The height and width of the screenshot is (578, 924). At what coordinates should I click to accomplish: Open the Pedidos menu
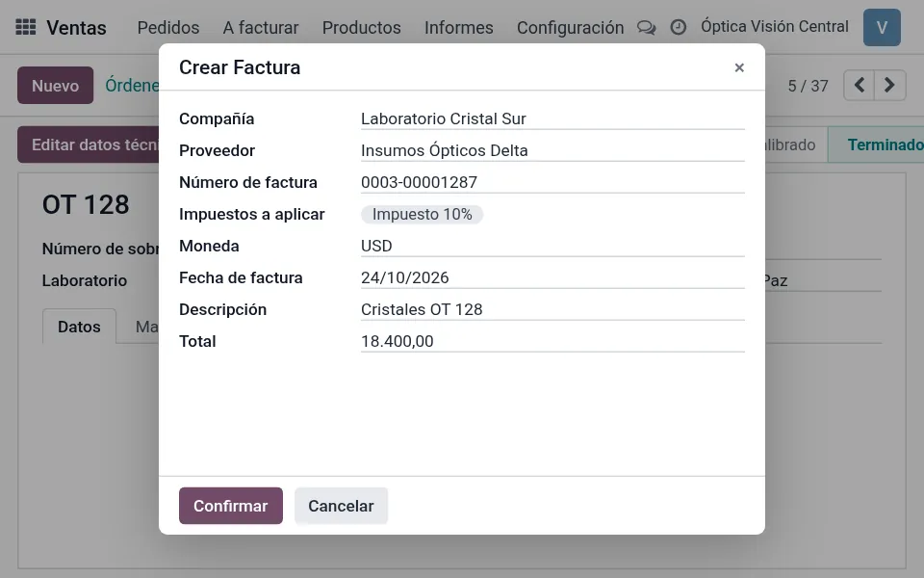167,27
